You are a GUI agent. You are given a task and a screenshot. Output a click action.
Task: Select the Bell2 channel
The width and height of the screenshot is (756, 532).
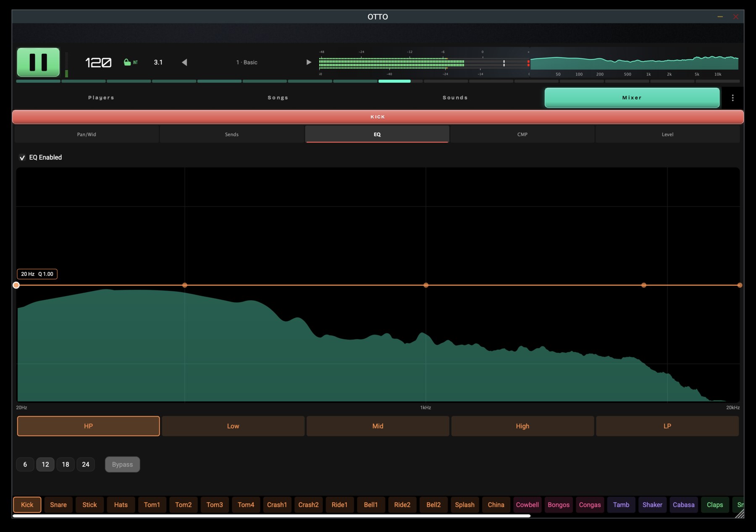click(433, 505)
